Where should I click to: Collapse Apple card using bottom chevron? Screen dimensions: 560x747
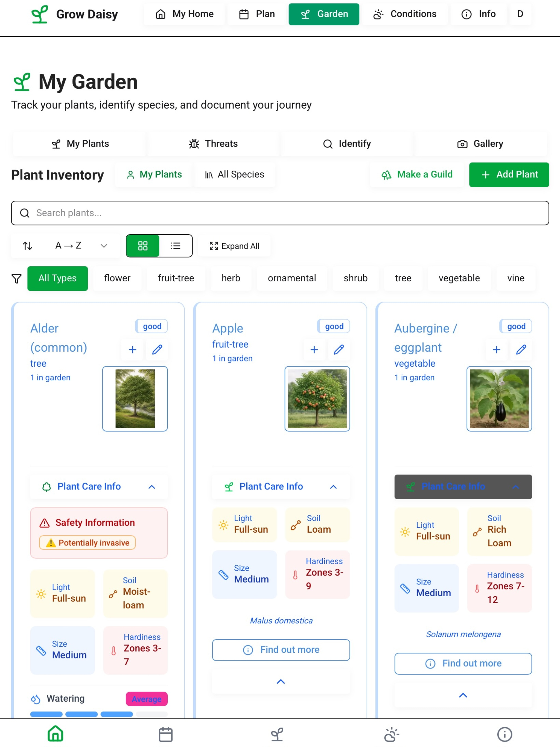[x=281, y=682]
